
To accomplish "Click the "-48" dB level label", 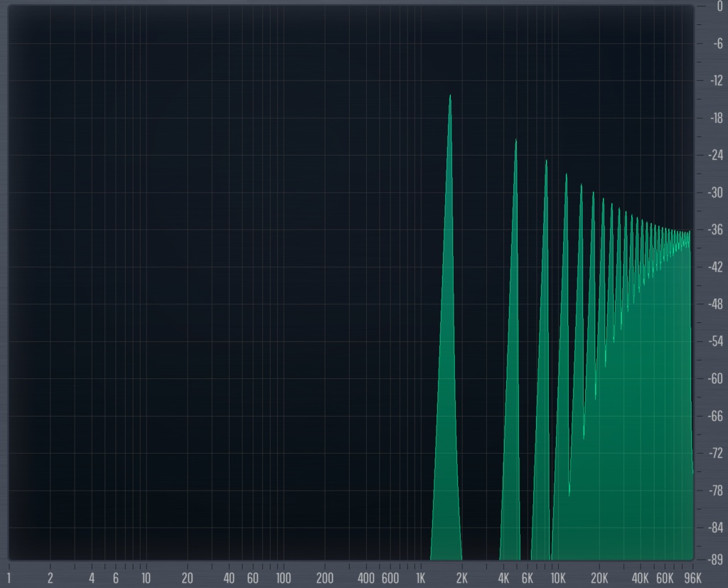I will pos(716,304).
